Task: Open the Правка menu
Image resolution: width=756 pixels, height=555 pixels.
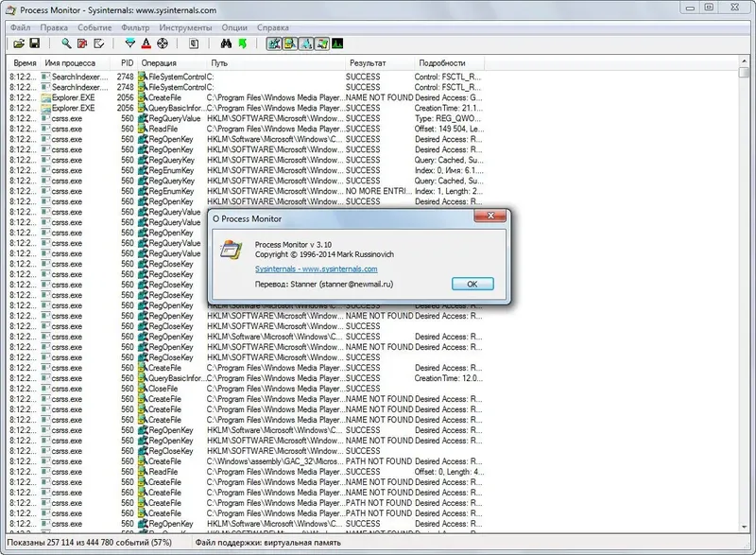Action: pyautogui.click(x=54, y=27)
